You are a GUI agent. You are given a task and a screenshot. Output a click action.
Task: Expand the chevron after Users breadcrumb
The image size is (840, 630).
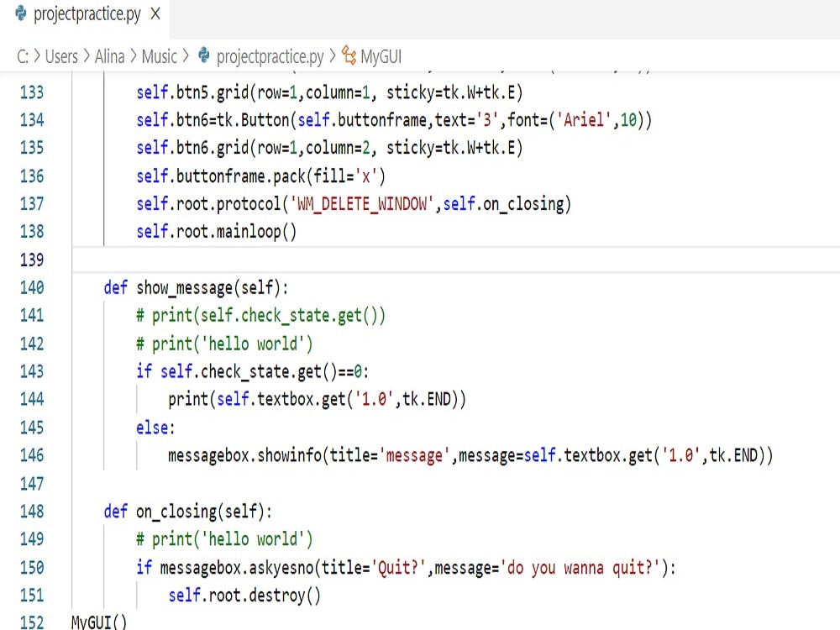coord(87,55)
